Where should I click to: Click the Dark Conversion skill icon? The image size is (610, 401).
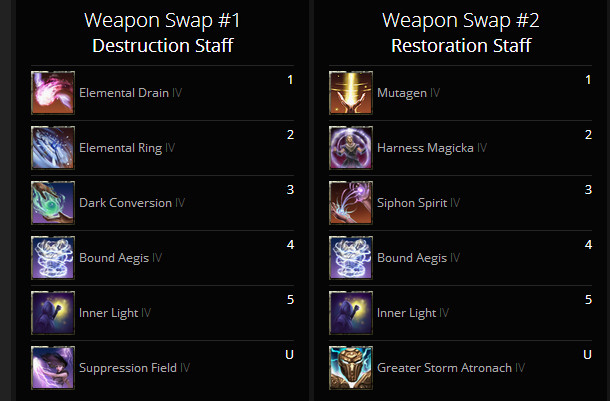53,203
